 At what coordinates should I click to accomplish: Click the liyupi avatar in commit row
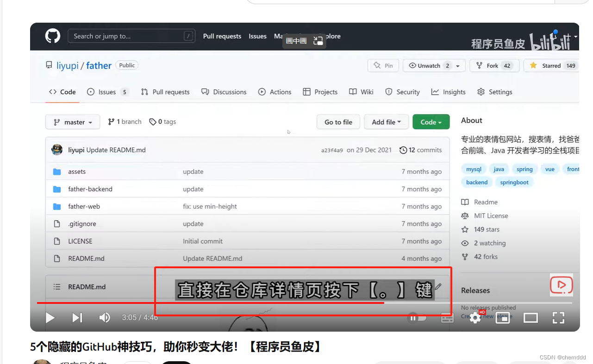pyautogui.click(x=57, y=149)
